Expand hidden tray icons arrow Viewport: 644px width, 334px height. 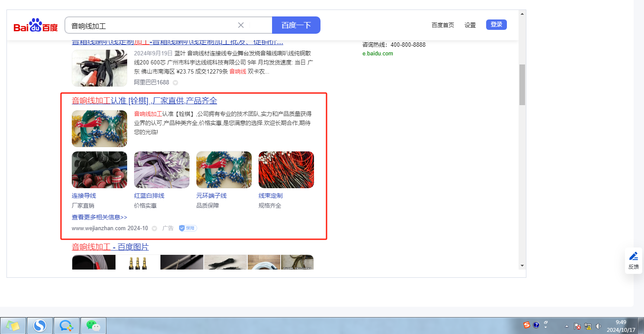point(567,326)
